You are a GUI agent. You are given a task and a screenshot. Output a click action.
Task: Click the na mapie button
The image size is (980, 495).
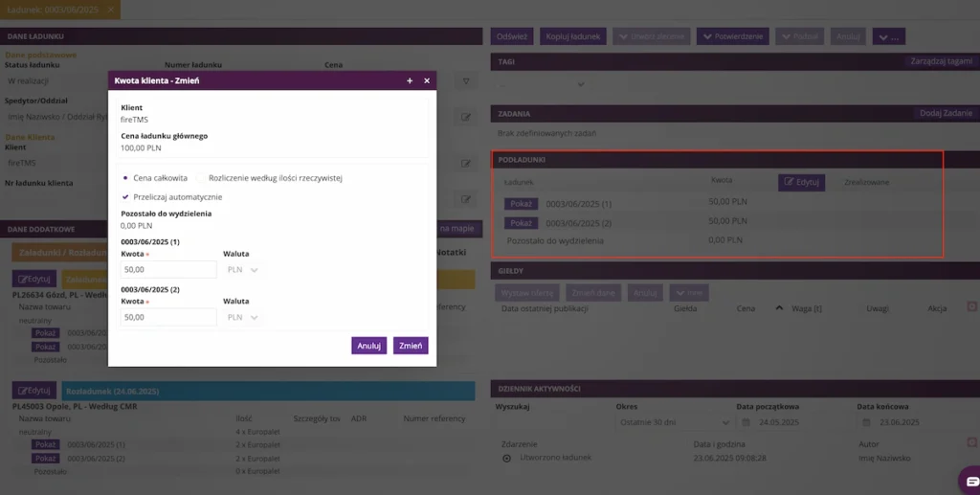457,228
